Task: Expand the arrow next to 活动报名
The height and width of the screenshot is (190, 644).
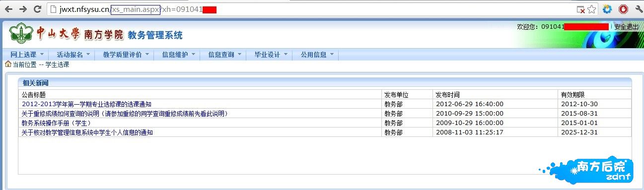Action: tap(88, 55)
